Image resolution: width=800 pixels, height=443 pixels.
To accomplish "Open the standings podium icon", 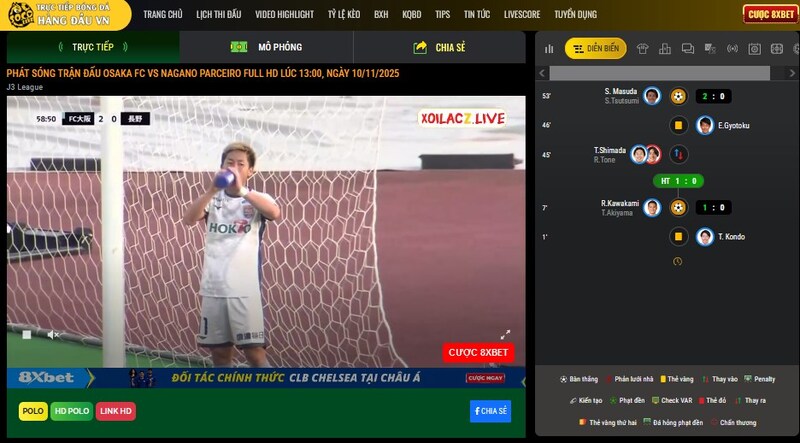I will click(x=664, y=48).
